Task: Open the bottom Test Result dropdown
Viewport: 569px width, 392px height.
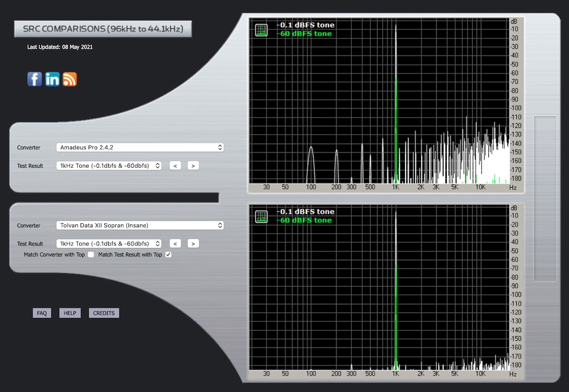Action: coord(109,244)
